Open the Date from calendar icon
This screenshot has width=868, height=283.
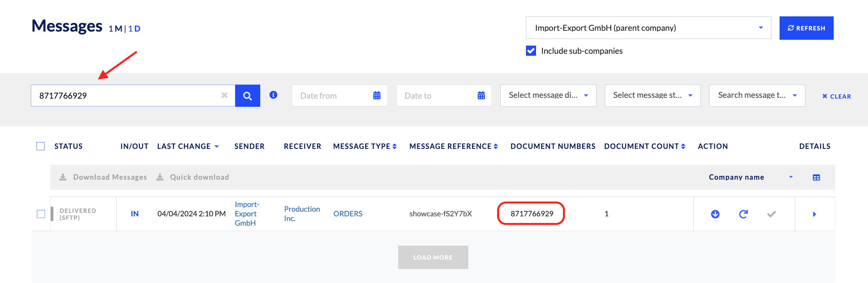coord(377,96)
